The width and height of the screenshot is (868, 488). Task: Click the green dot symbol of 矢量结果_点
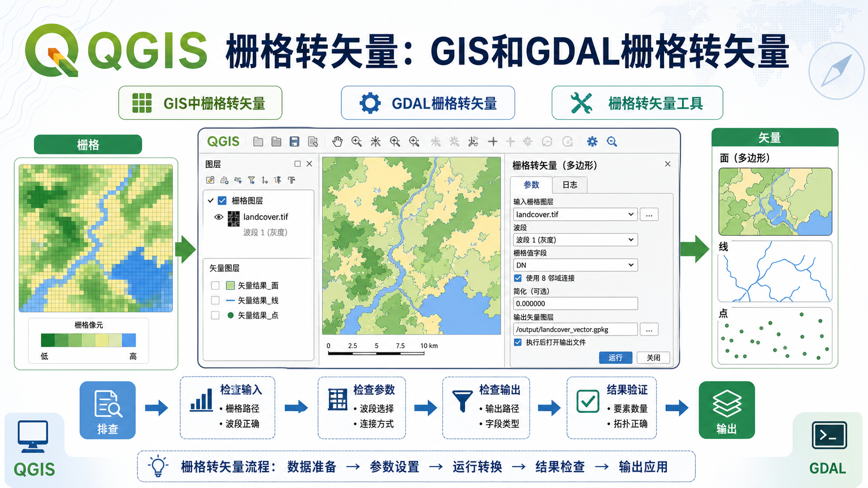coord(231,315)
